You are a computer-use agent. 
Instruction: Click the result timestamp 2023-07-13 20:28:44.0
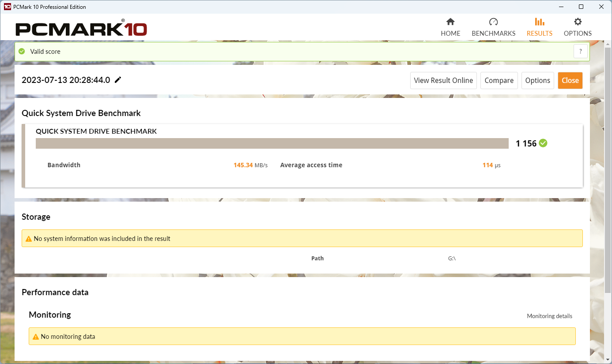click(66, 80)
